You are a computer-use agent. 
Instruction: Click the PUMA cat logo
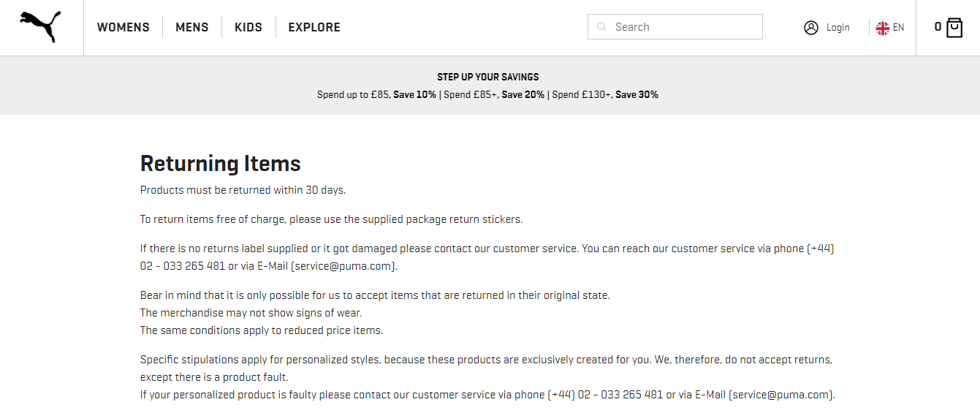click(x=41, y=27)
